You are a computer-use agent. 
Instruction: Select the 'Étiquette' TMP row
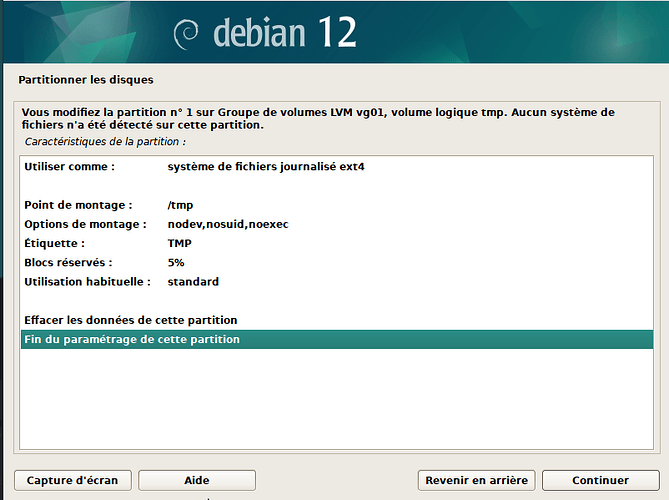tap(337, 243)
